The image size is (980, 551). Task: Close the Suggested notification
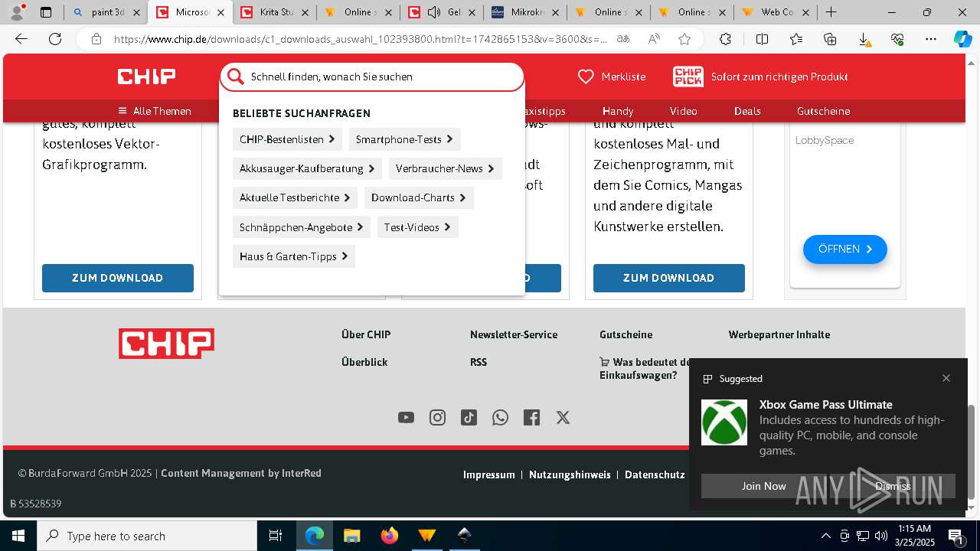[946, 378]
